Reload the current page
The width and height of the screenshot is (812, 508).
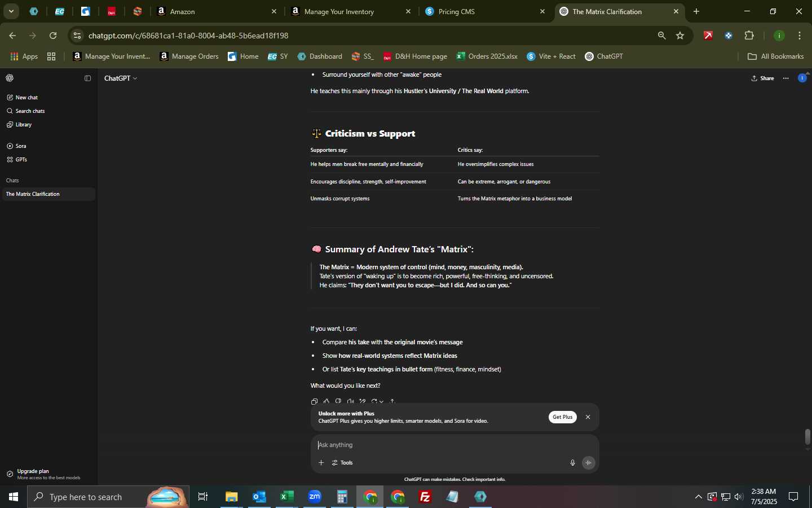tap(53, 36)
